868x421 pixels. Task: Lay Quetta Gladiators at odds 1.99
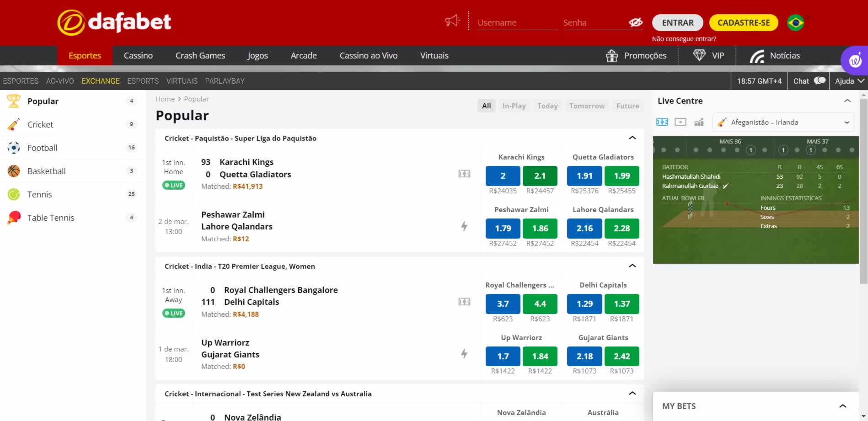[x=622, y=176]
